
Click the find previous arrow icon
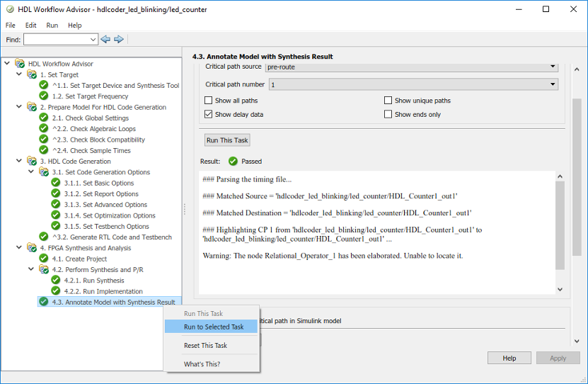(105, 40)
